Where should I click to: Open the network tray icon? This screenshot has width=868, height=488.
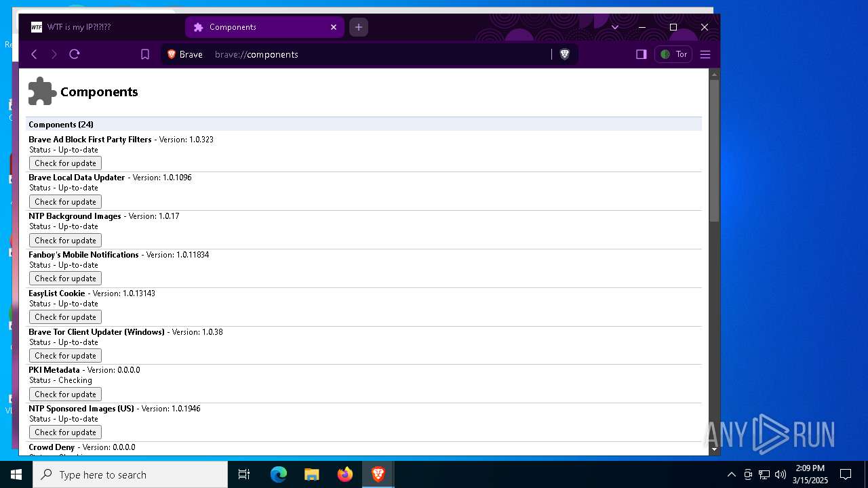[764, 474]
